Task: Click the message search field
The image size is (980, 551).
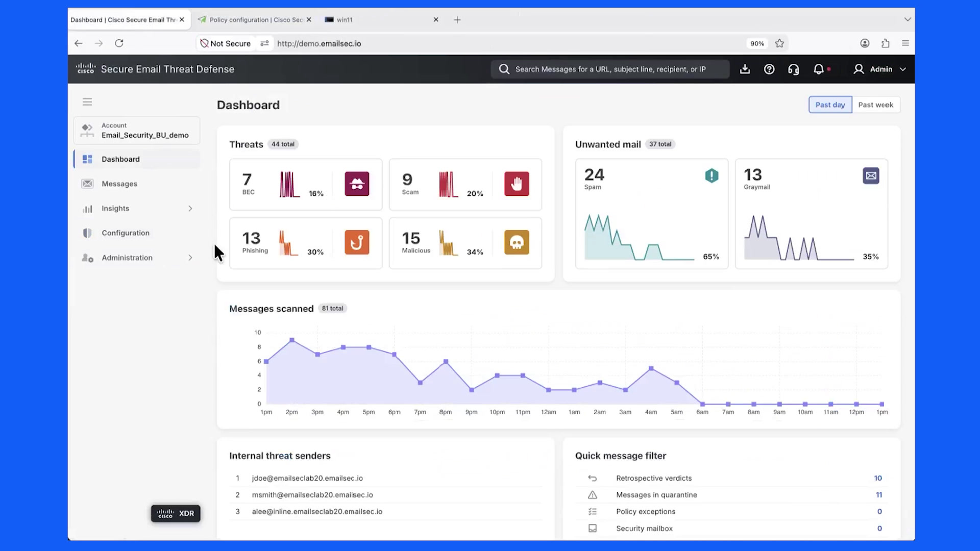Action: [610, 69]
